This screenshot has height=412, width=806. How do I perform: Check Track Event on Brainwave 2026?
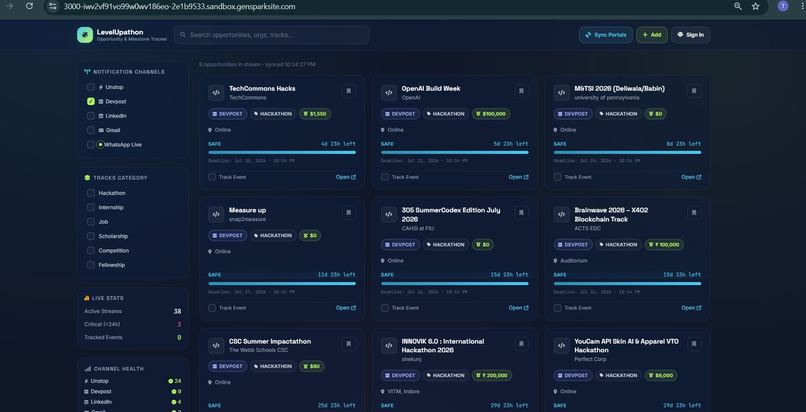[557, 308]
